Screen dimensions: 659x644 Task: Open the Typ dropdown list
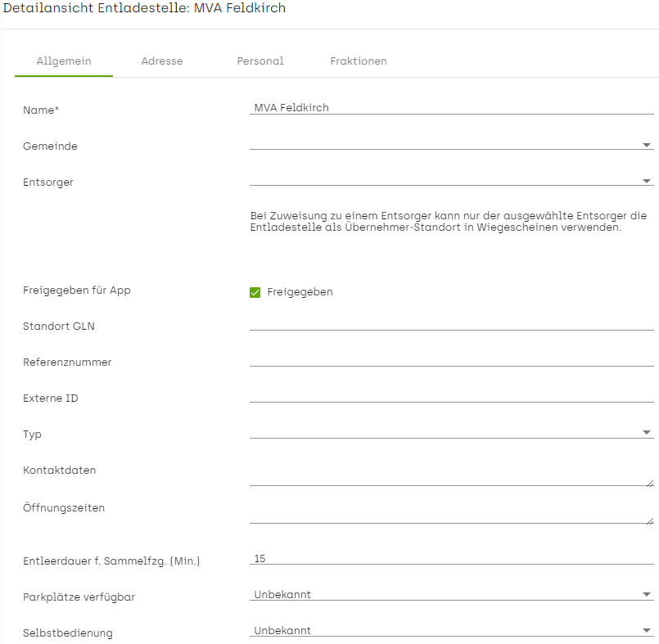tap(452, 432)
